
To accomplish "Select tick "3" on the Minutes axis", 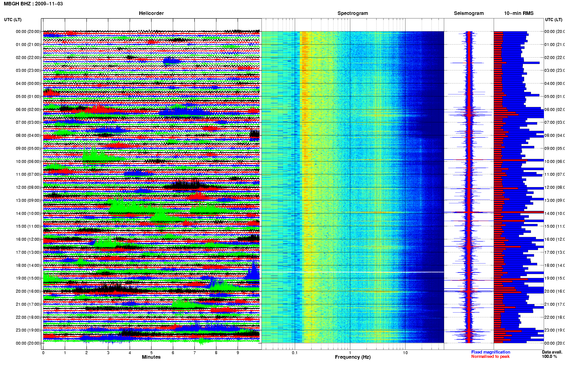I will [108, 353].
